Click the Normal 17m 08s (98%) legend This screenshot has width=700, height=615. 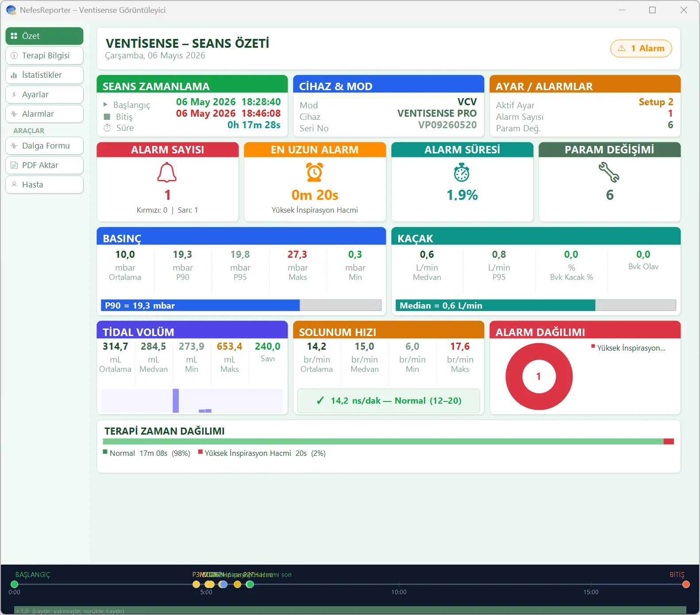(146, 453)
